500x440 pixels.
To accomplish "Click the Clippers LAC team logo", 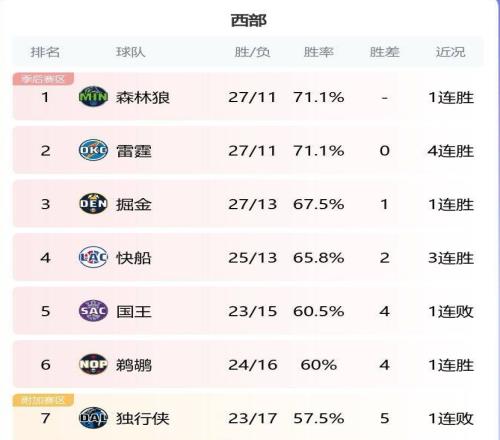I will pyautogui.click(x=93, y=257).
